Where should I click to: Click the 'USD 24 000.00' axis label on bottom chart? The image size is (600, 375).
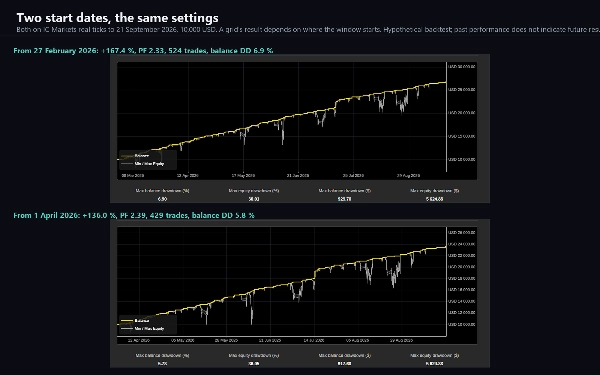461,244
